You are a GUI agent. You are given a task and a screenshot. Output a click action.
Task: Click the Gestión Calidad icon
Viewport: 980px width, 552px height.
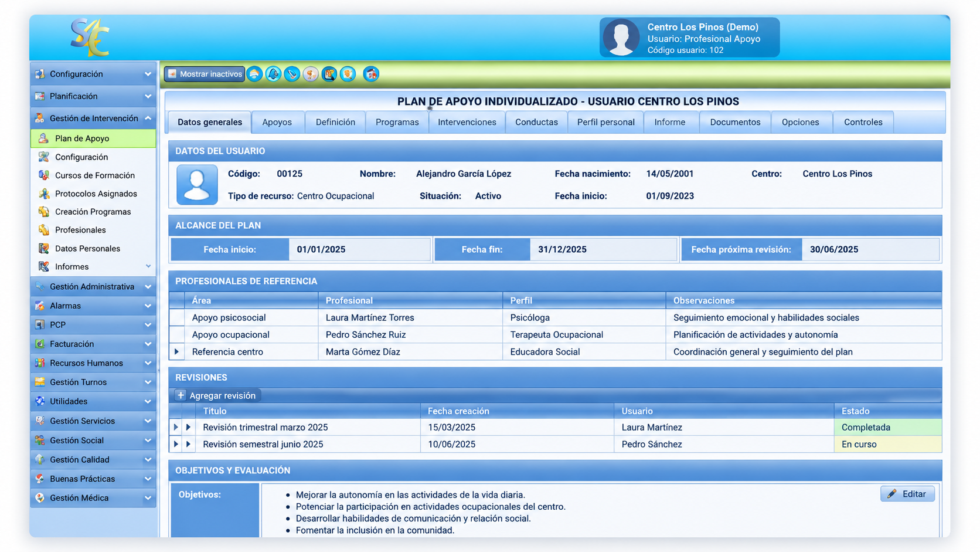coord(40,459)
